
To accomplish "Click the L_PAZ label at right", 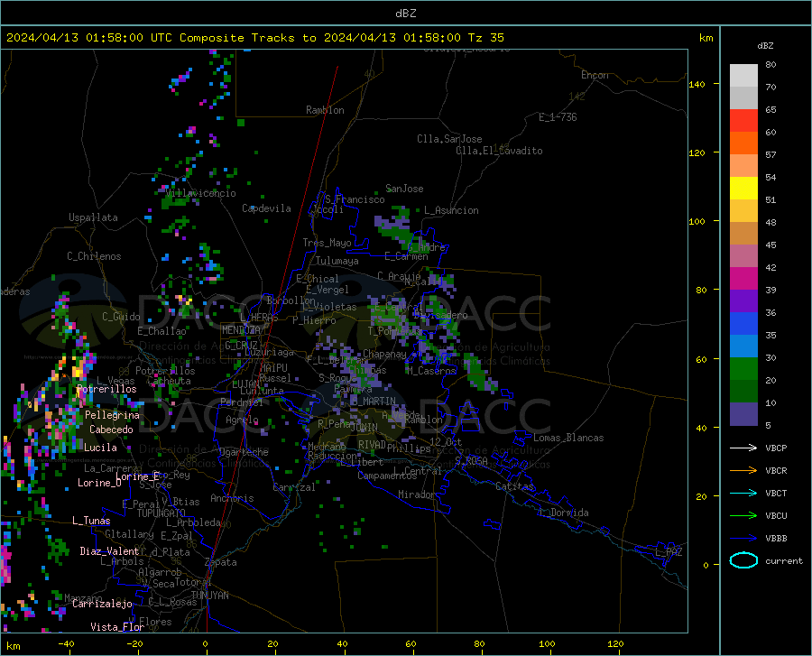I will tap(669, 552).
